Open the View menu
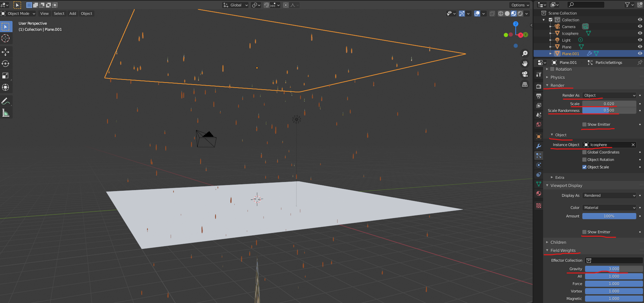Viewport: 644px width, 303px height. point(44,14)
